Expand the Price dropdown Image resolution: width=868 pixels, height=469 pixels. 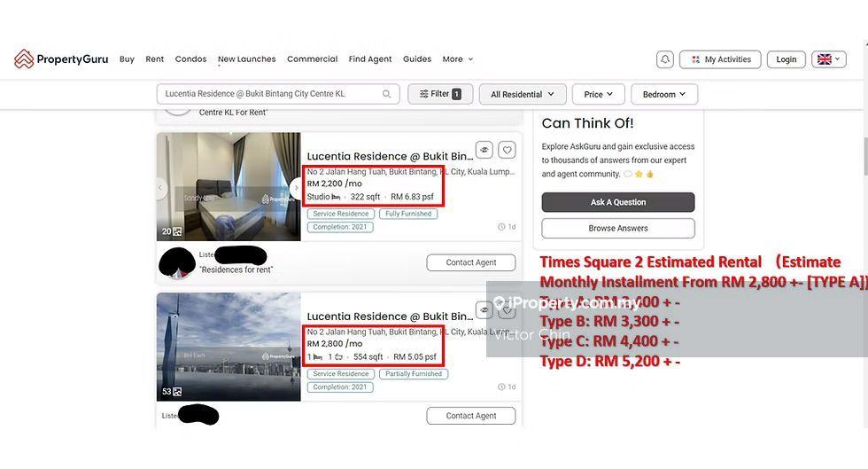coord(599,94)
